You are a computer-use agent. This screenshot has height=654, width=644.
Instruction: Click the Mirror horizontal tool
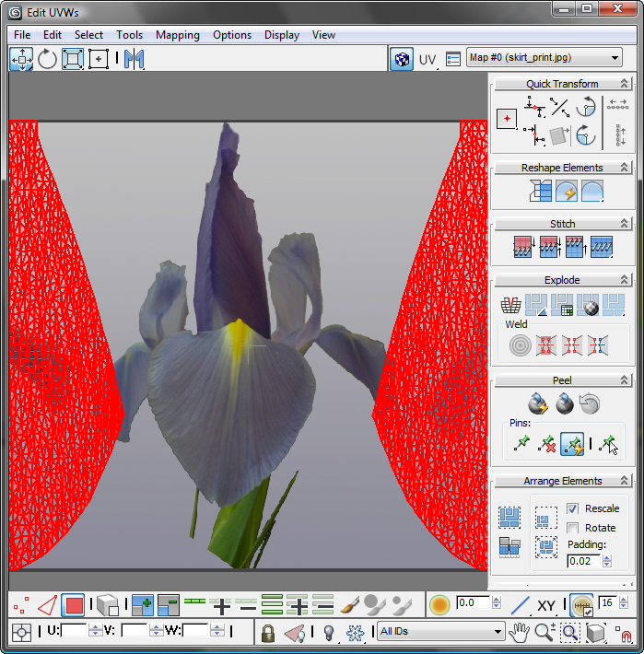(x=134, y=59)
